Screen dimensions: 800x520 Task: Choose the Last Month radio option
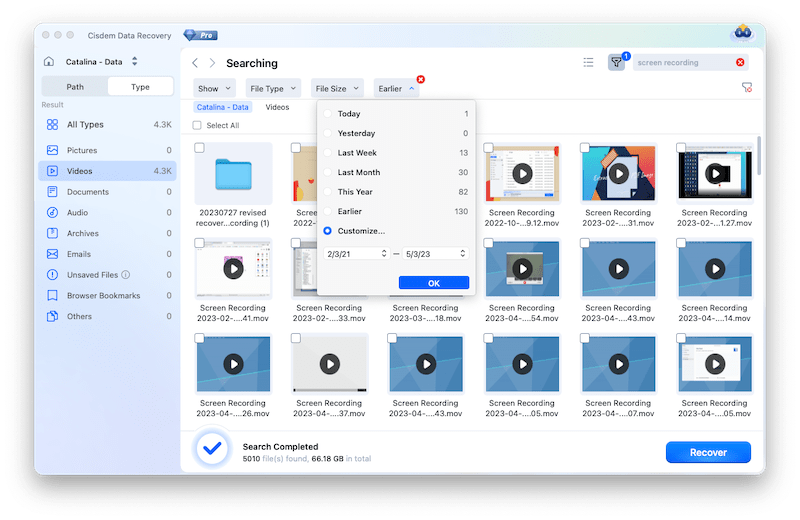pos(328,173)
